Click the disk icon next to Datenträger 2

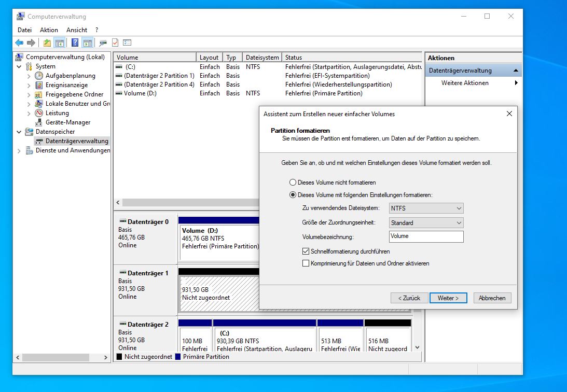tap(123, 324)
